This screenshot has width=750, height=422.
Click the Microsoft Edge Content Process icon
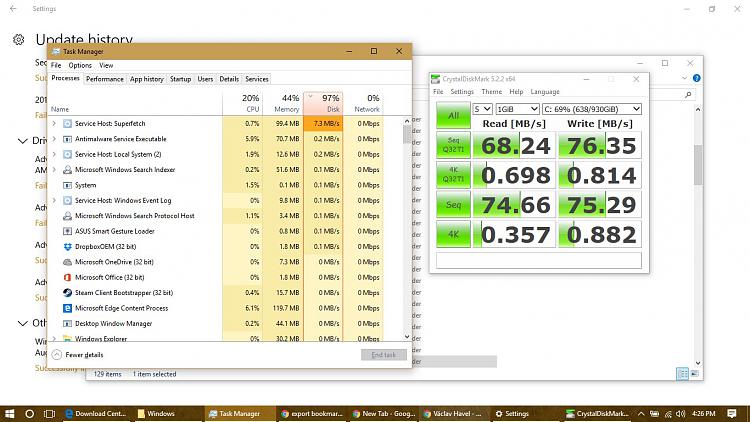coord(67,308)
